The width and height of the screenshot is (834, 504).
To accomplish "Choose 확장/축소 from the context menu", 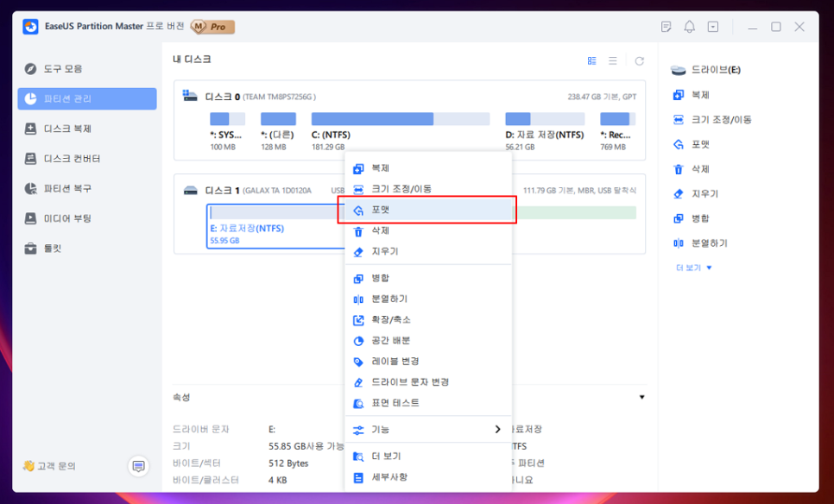I will (x=428, y=319).
